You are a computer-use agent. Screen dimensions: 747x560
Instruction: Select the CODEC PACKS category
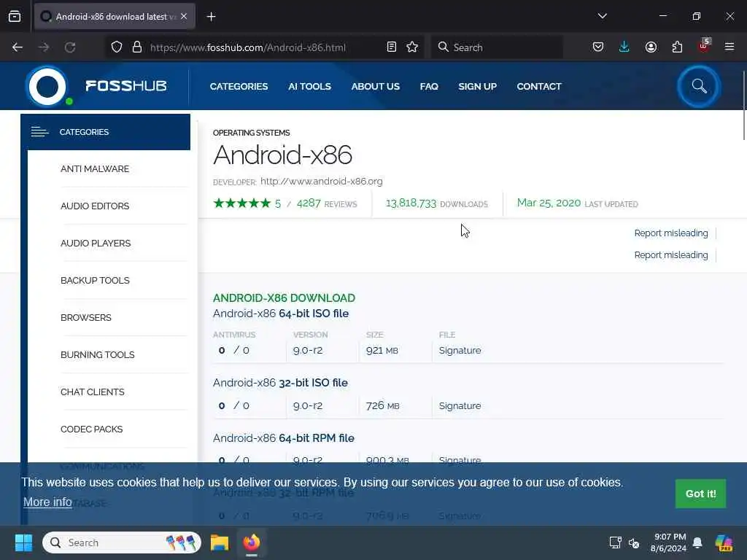(x=91, y=429)
